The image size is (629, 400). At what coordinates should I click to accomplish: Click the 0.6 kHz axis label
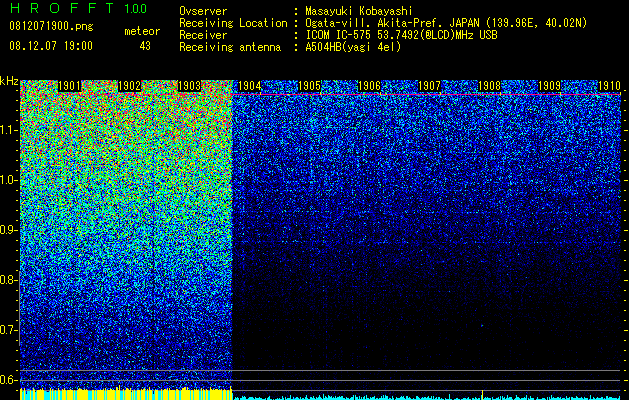click(x=9, y=380)
